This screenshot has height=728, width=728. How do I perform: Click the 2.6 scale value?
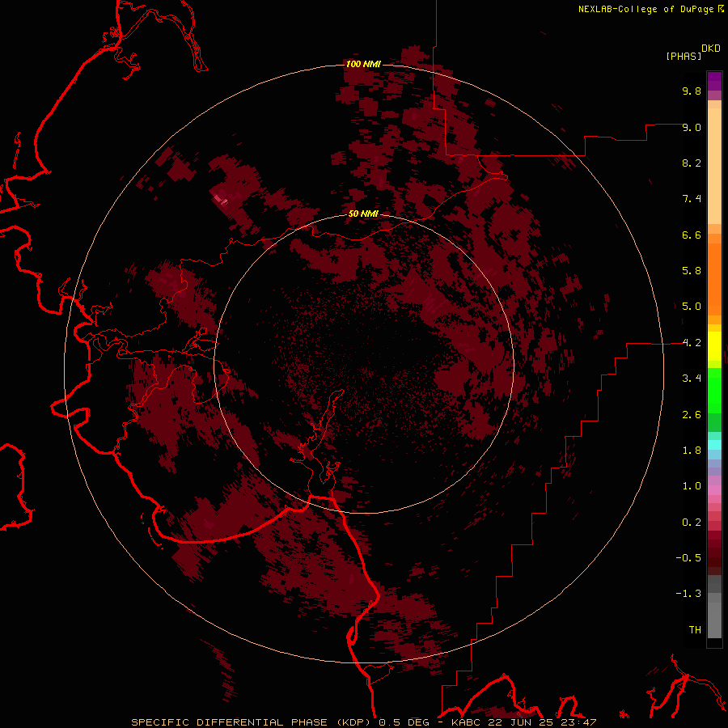click(x=692, y=415)
